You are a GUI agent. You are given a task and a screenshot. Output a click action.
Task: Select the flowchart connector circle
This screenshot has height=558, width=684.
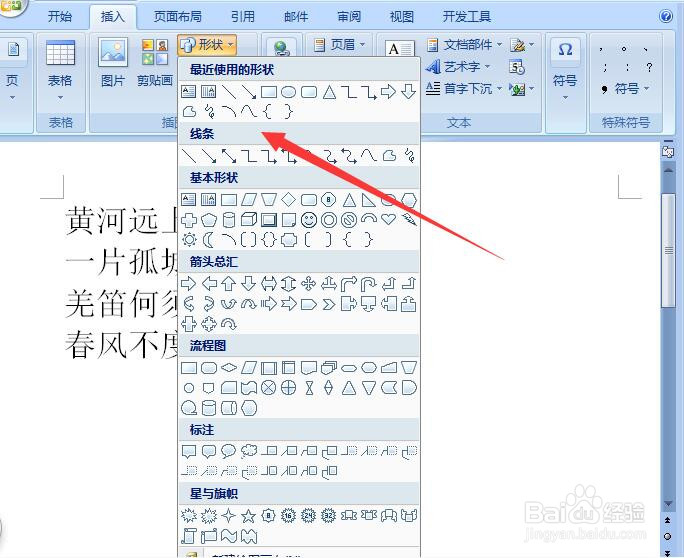[x=189, y=388]
